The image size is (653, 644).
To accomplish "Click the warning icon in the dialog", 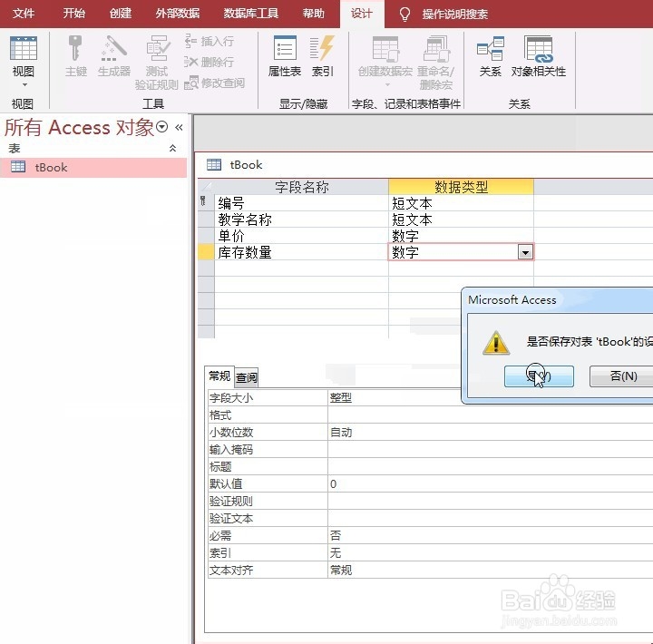I will click(x=495, y=343).
